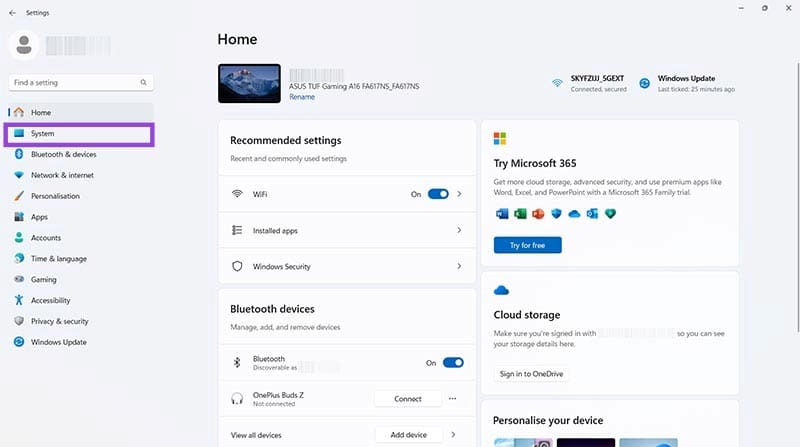
Task: Click the WiFi row signal icon
Action: [237, 194]
